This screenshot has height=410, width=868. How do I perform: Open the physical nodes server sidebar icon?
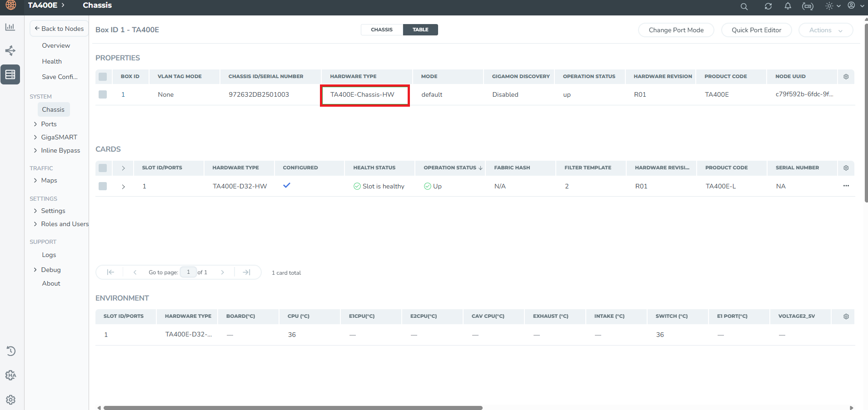pyautogui.click(x=10, y=74)
